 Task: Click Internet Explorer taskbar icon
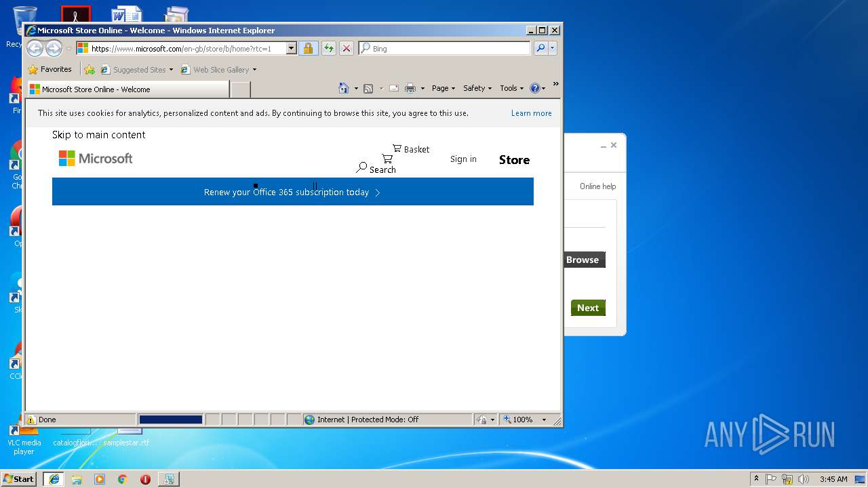[x=54, y=479]
